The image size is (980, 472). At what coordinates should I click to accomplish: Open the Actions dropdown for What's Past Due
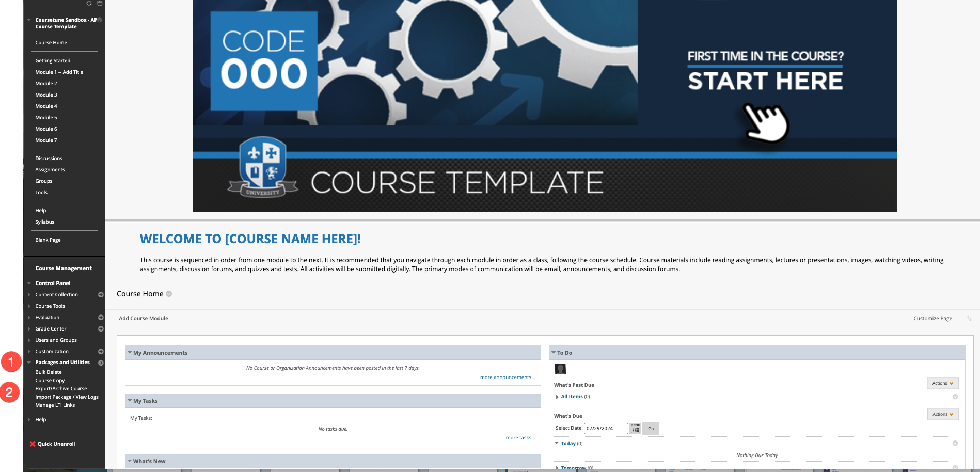click(x=942, y=383)
